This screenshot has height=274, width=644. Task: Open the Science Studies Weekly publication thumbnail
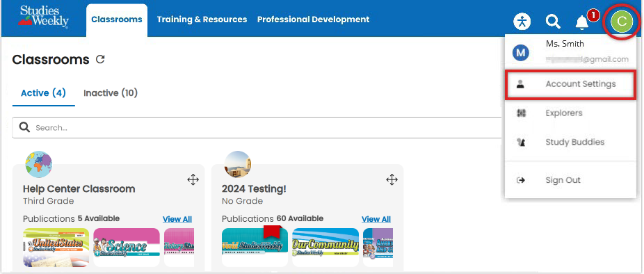pyautogui.click(x=127, y=248)
